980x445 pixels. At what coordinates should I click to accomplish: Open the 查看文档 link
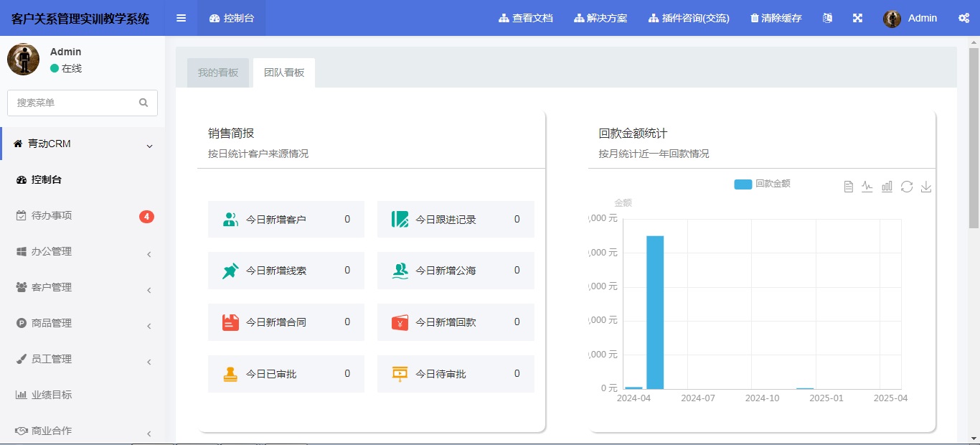tap(526, 18)
